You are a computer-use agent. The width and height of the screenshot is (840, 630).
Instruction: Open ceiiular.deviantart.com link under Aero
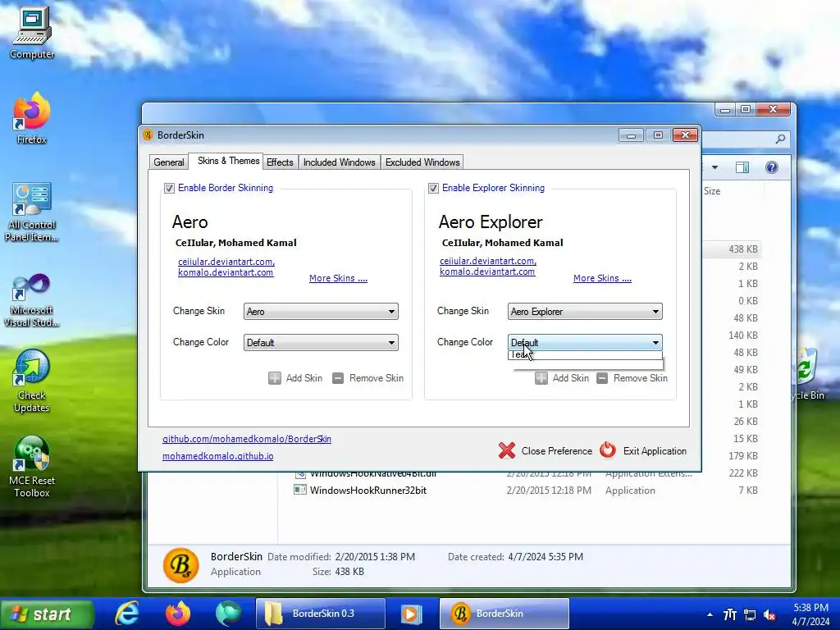coord(226,262)
